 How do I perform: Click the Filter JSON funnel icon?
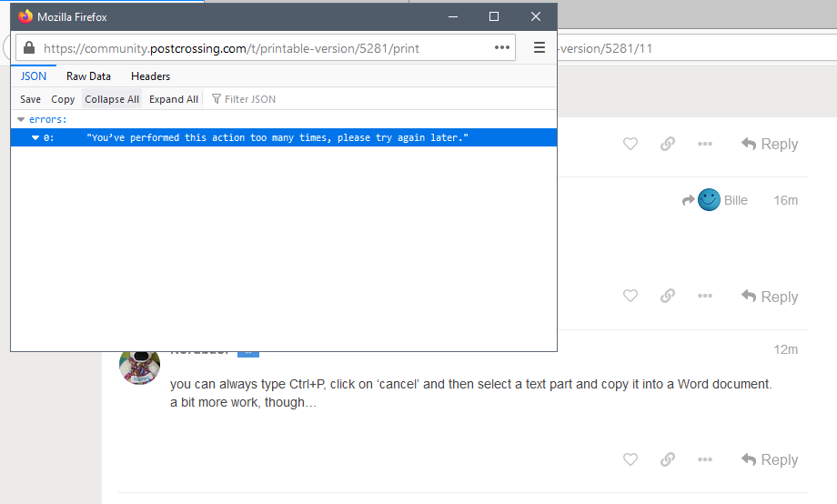tap(217, 99)
